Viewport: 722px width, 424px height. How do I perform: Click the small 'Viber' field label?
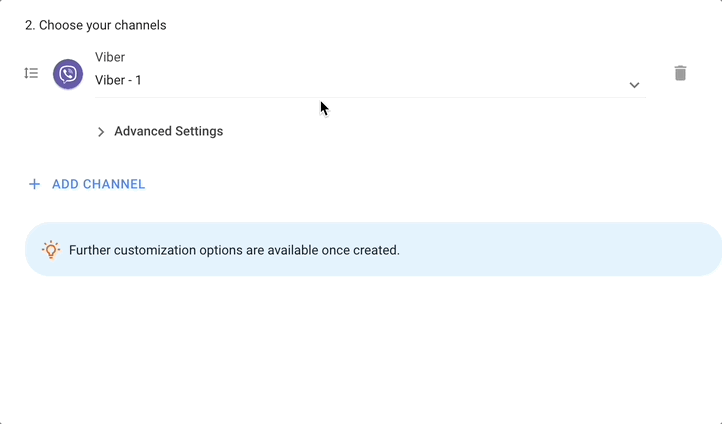[x=110, y=57]
